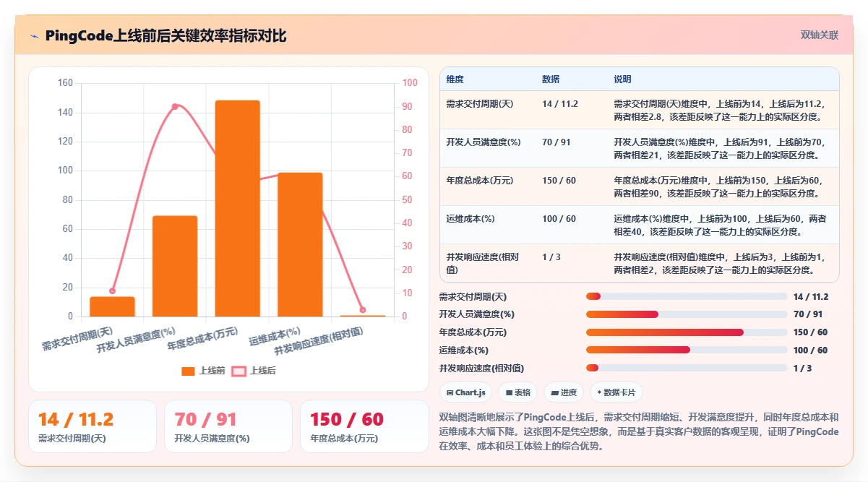Click the 运维成本(%) table row name

click(470, 219)
